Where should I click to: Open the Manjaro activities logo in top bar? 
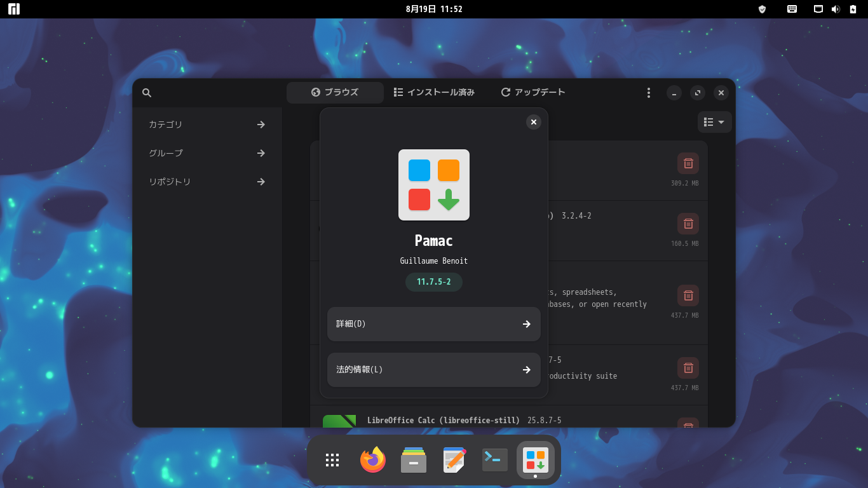click(x=14, y=9)
